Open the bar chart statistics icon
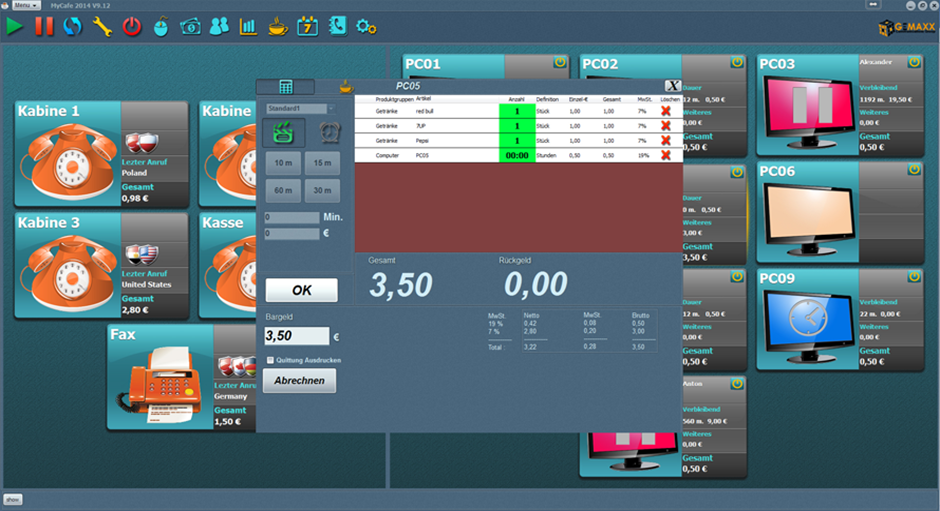This screenshot has height=511, width=940. pyautogui.click(x=248, y=27)
